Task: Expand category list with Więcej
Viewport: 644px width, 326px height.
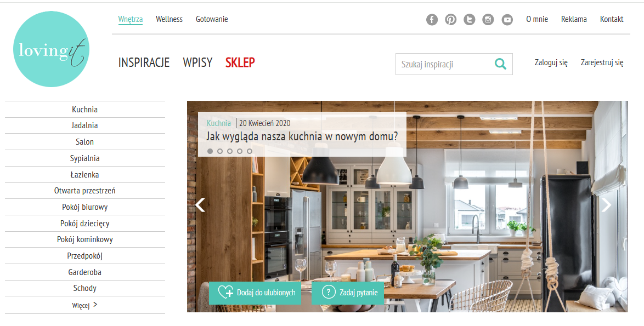Action: tap(84, 305)
